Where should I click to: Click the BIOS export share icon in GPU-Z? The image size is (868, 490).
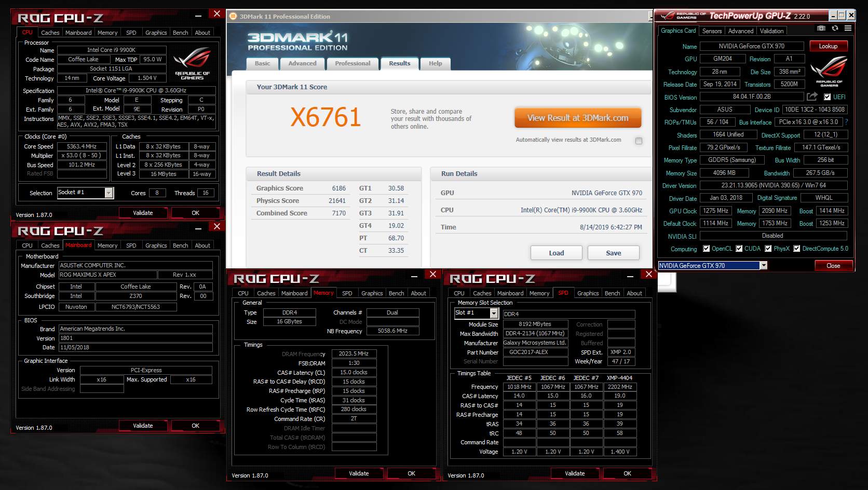click(x=812, y=97)
